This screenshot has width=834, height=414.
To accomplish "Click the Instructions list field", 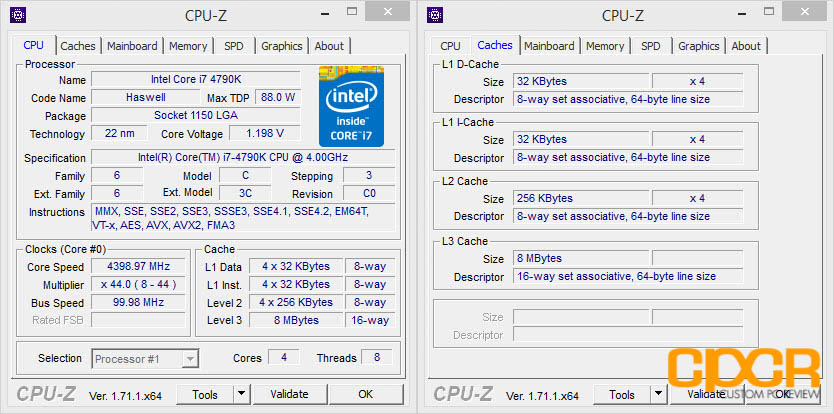I will click(243, 218).
